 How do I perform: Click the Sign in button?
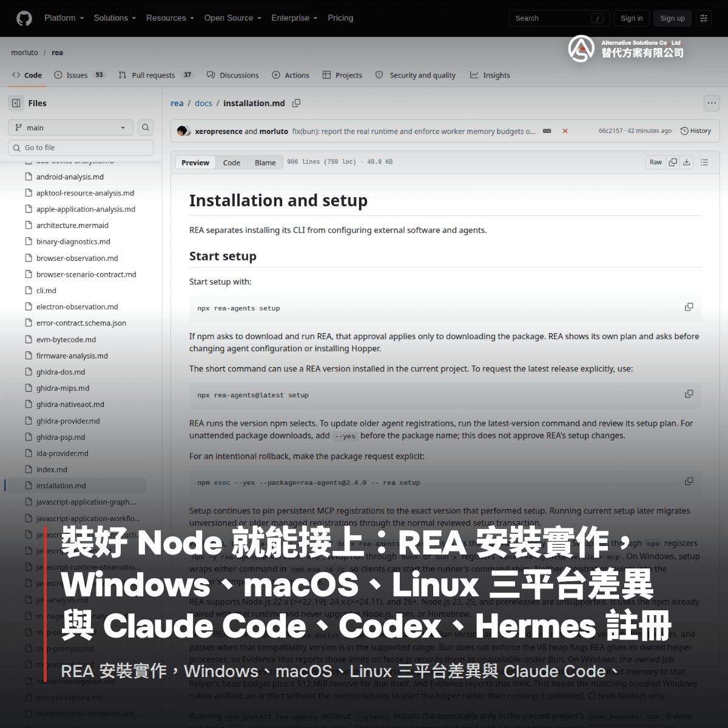(x=632, y=18)
